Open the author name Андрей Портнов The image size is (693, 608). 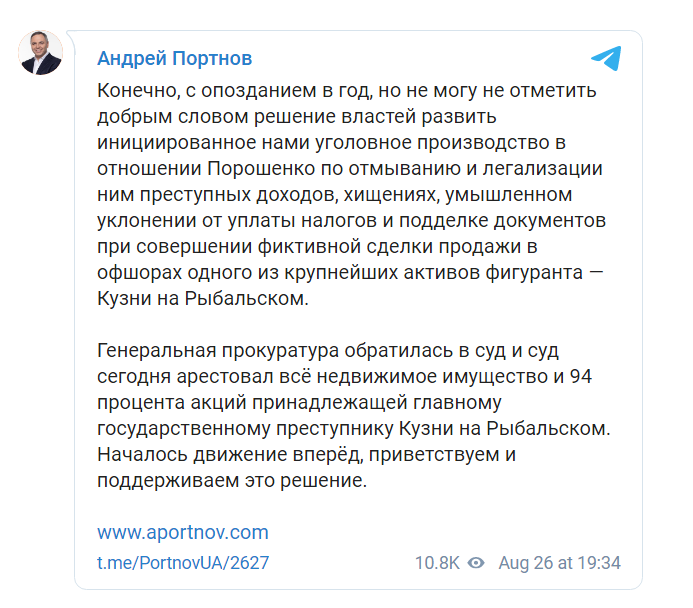coord(175,57)
